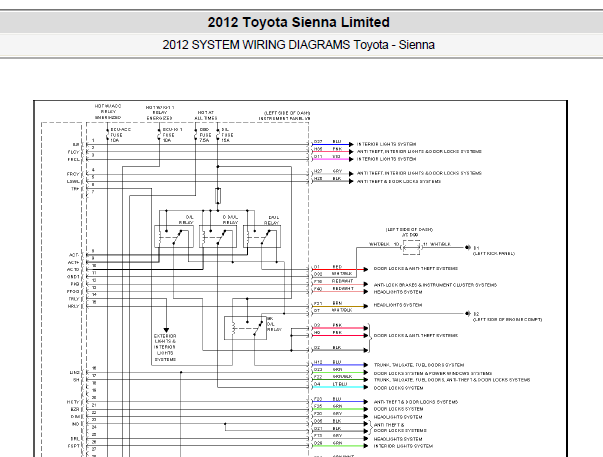Click the ECU-IG1 FUSE 10A label
This screenshot has width=603, height=457.
tap(172, 135)
